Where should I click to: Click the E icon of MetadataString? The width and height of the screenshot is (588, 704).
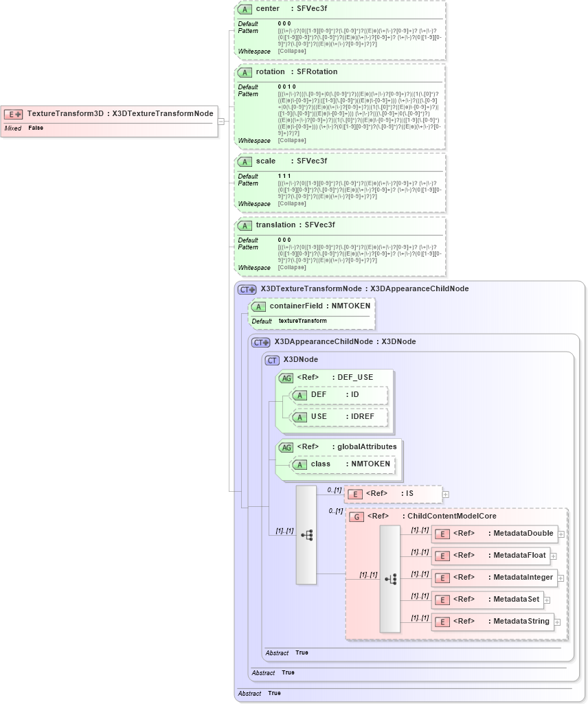442,622
